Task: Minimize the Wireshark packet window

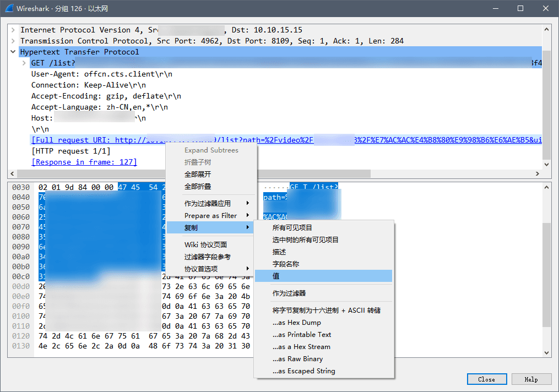Action: tap(496, 8)
